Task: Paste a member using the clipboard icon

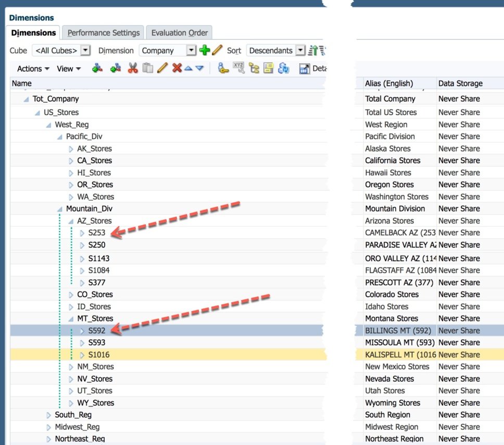Action: coord(148,68)
